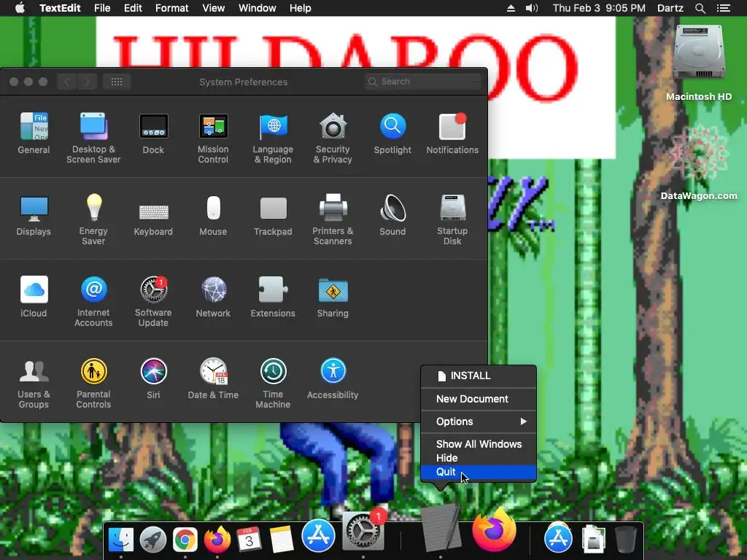This screenshot has width=747, height=560.
Task: Open Software Update preferences
Action: 153,301
